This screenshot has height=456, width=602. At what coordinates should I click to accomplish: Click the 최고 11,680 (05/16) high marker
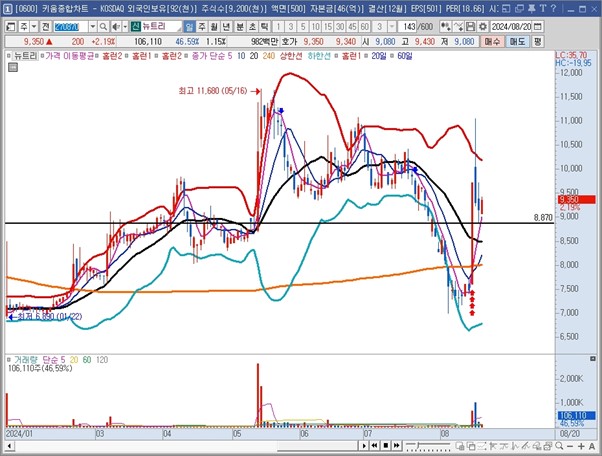pyautogui.click(x=220, y=91)
